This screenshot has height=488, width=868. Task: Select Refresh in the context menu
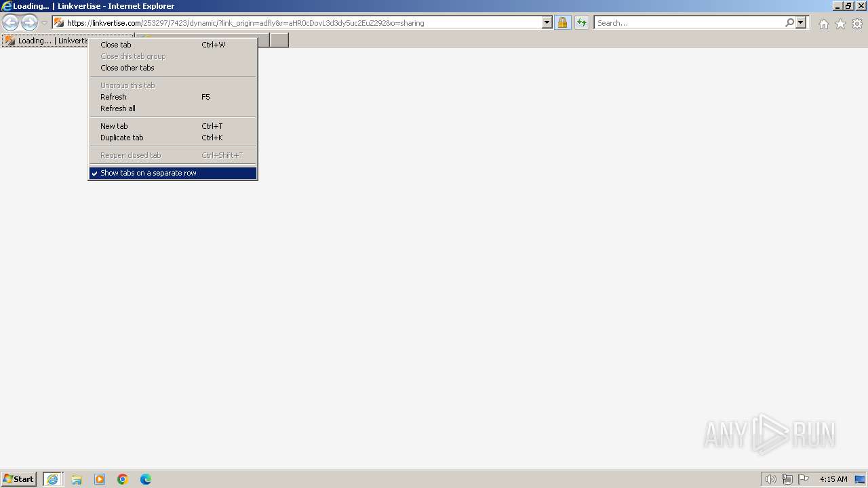point(173,97)
